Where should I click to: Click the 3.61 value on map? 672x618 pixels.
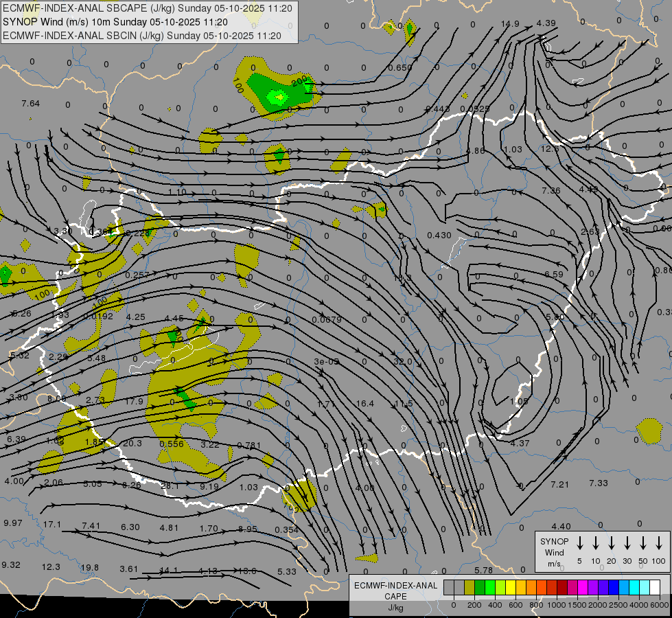click(128, 569)
